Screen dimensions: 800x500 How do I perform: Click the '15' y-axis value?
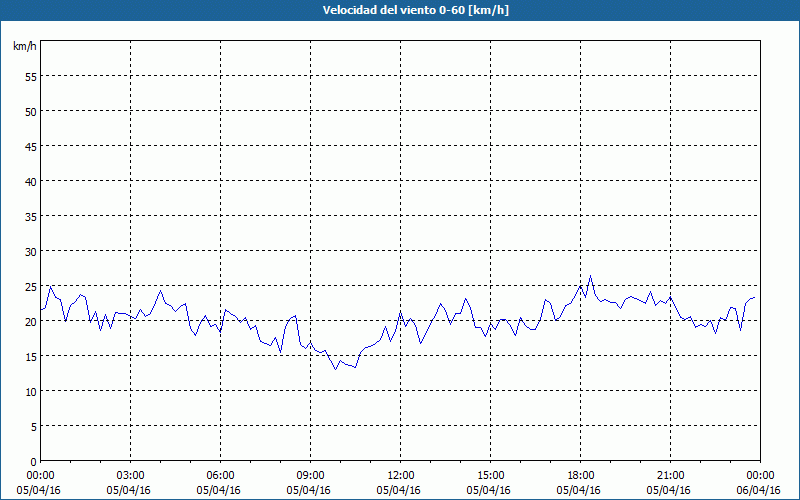click(31, 357)
